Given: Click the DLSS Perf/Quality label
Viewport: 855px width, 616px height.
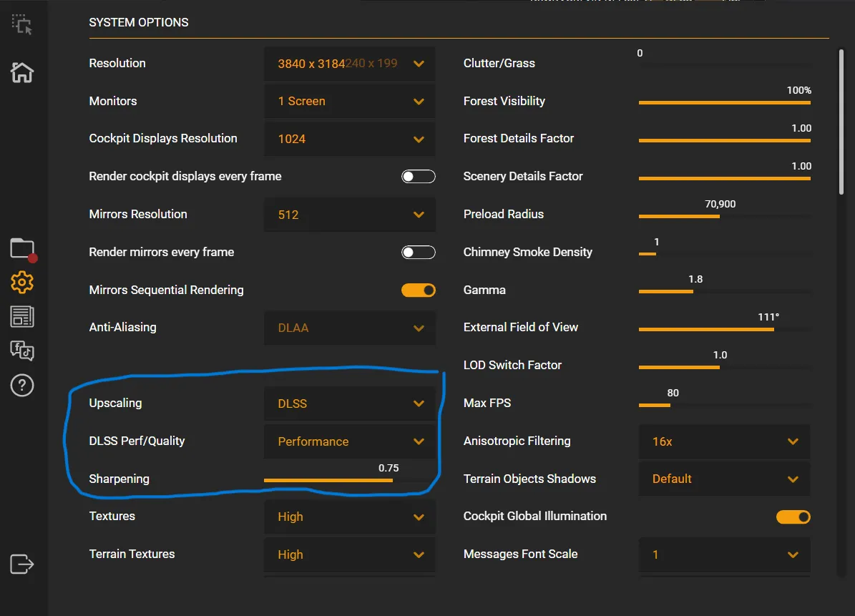Looking at the screenshot, I should (137, 441).
